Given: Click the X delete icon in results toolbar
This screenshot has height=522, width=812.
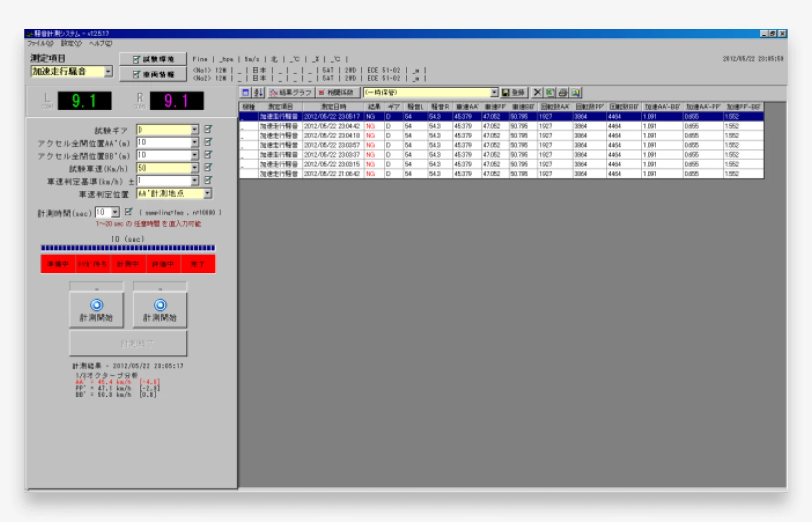Looking at the screenshot, I should pyautogui.click(x=537, y=93).
